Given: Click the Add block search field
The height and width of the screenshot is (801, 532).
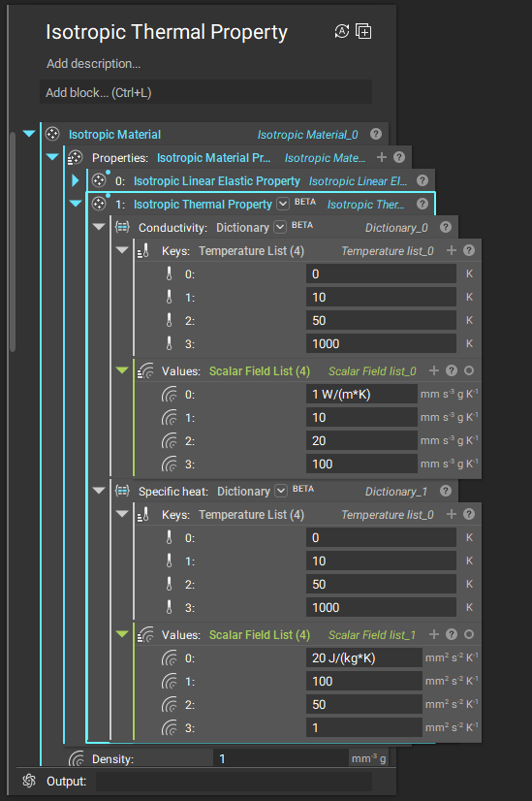Looking at the screenshot, I should (205, 92).
